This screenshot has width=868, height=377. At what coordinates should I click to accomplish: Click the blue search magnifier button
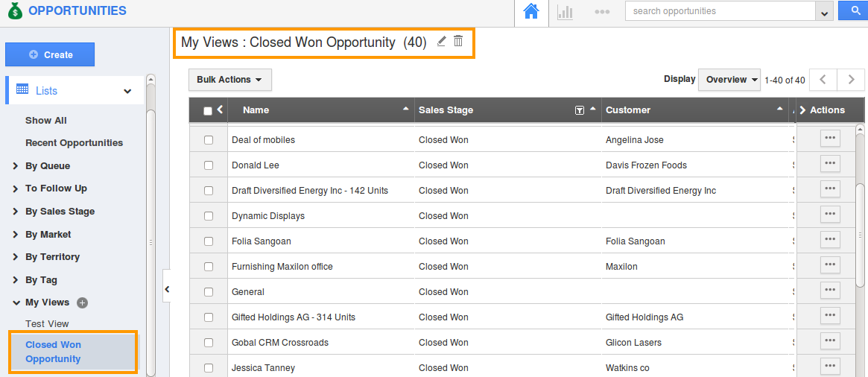(852, 11)
